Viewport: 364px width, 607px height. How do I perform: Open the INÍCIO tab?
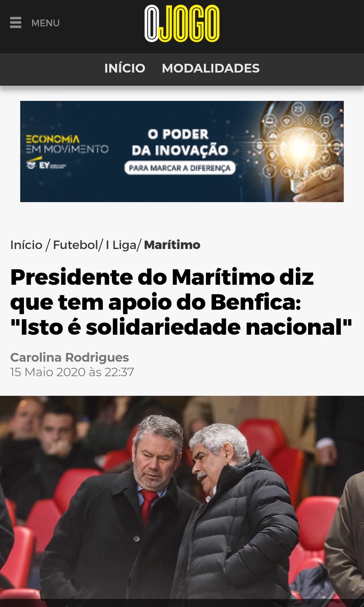point(125,68)
